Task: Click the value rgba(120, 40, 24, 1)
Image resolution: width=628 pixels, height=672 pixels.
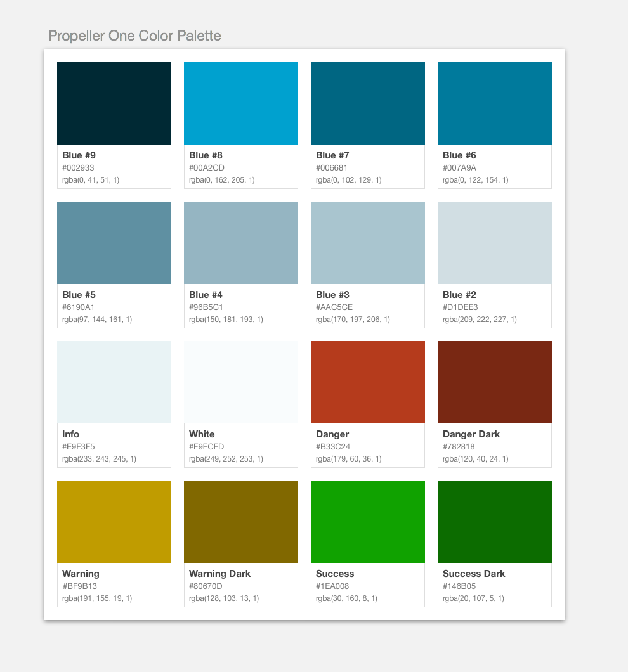Action: (475, 459)
